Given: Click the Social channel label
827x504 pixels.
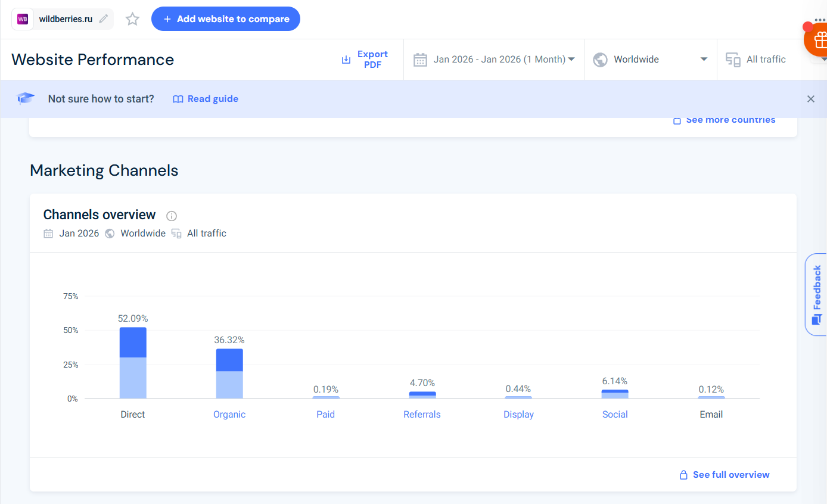Looking at the screenshot, I should click(615, 415).
